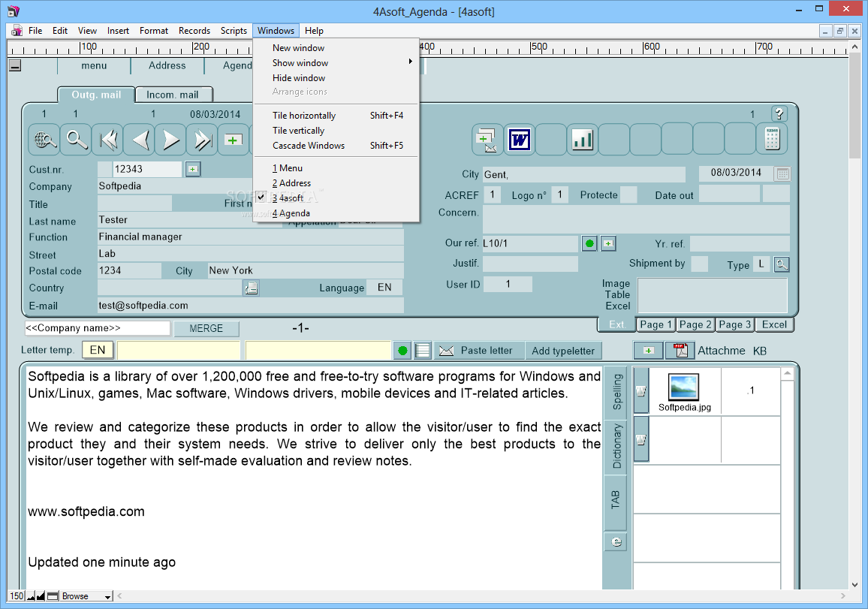
Task: Click the Cust.nr. field with 12343
Action: coord(146,169)
